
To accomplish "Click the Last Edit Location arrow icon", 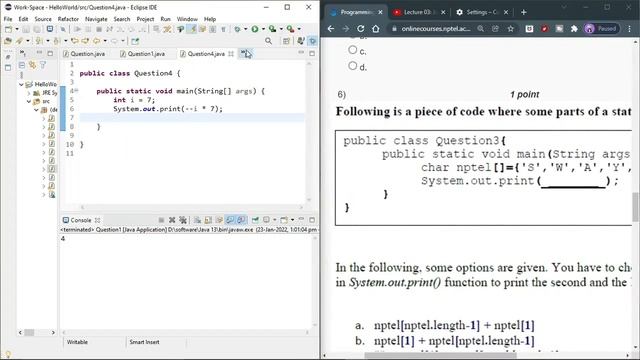I will point(75,41).
